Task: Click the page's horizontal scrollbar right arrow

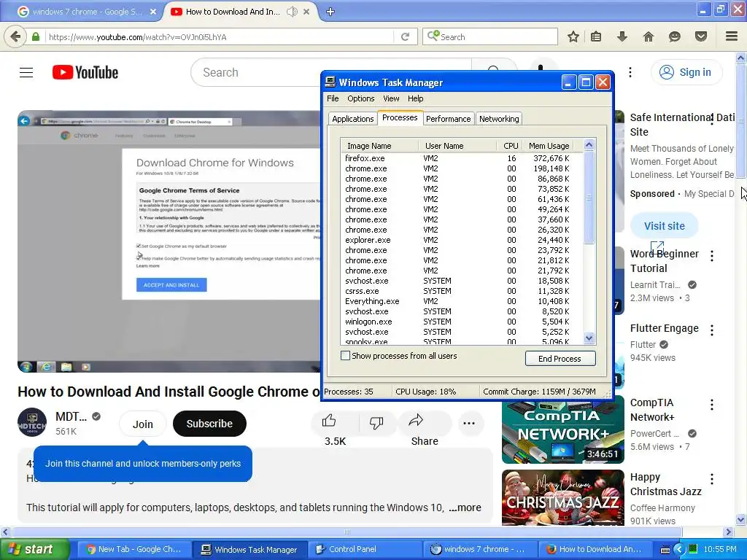Action: click(x=728, y=532)
